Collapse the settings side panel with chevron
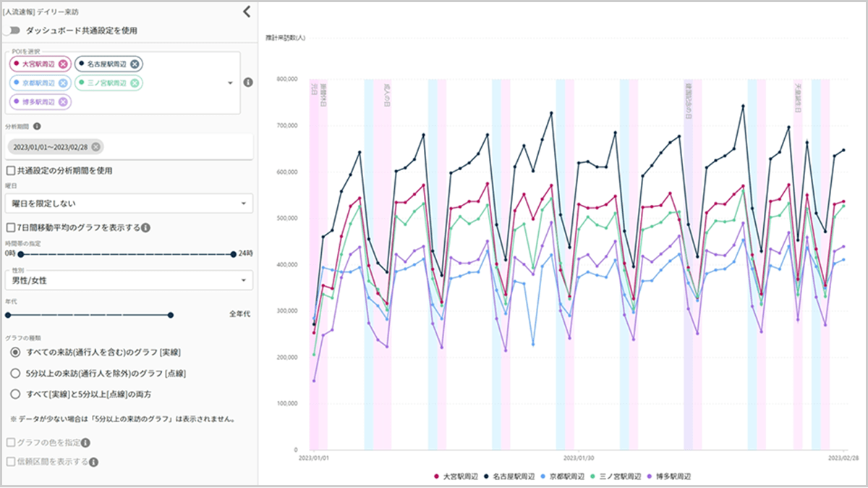This screenshot has height=488, width=868. (246, 11)
